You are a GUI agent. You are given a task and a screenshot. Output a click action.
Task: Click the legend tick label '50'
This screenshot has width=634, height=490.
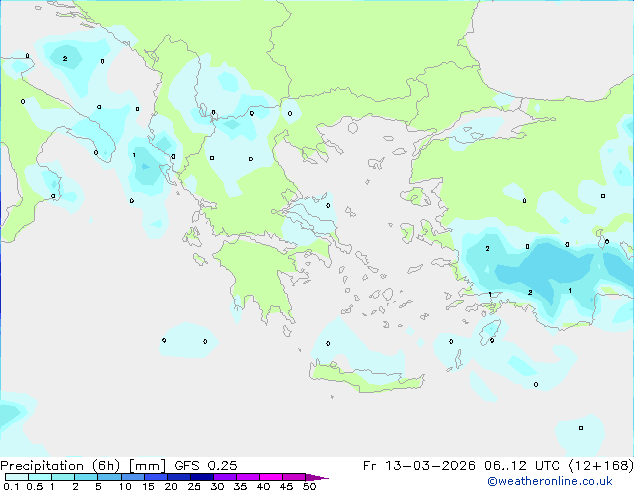[309, 486]
